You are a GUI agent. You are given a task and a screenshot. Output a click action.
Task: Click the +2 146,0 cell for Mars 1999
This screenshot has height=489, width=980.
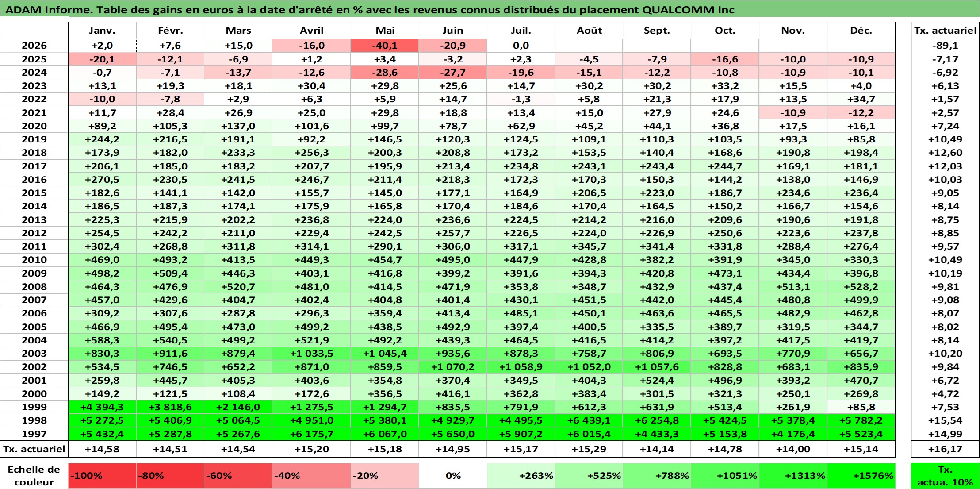coord(238,407)
